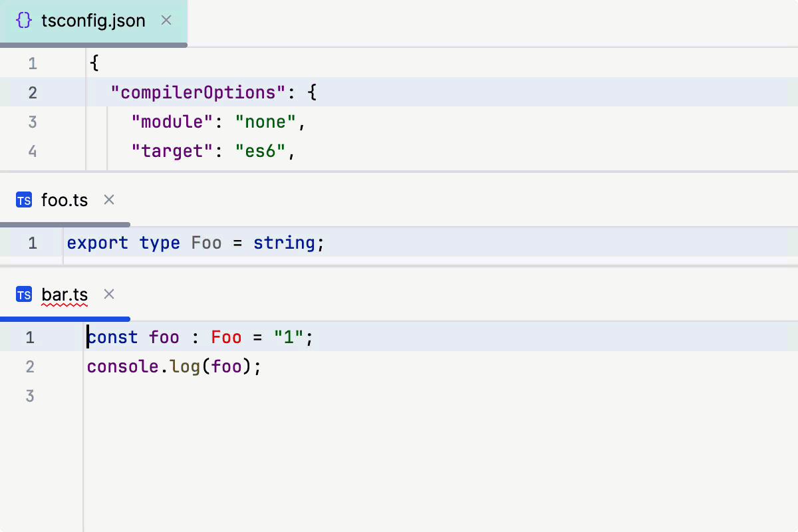Click the Foo type annotation in bar.ts

tap(226, 337)
